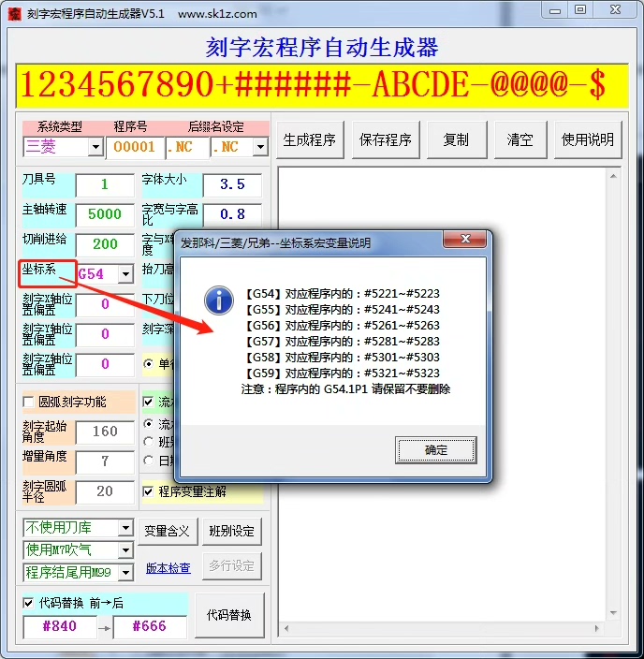Screen dimensions: 644x659
Task: Click the 保存程序 button
Action: 386,140
